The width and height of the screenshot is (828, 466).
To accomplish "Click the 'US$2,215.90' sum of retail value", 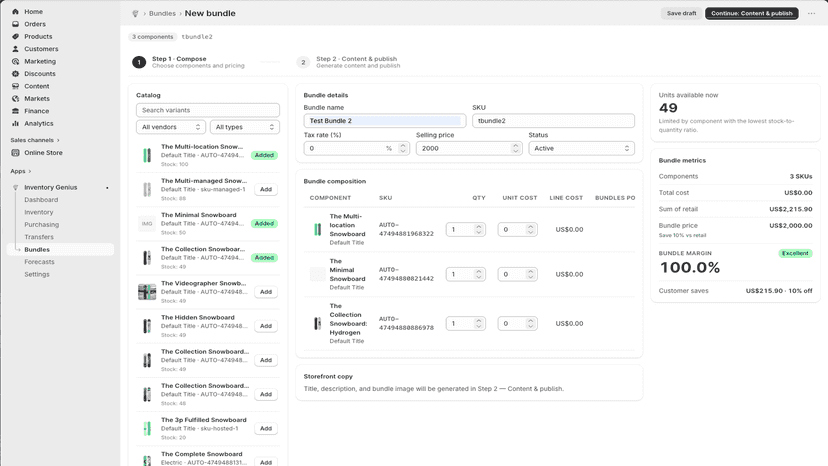I will (791, 209).
